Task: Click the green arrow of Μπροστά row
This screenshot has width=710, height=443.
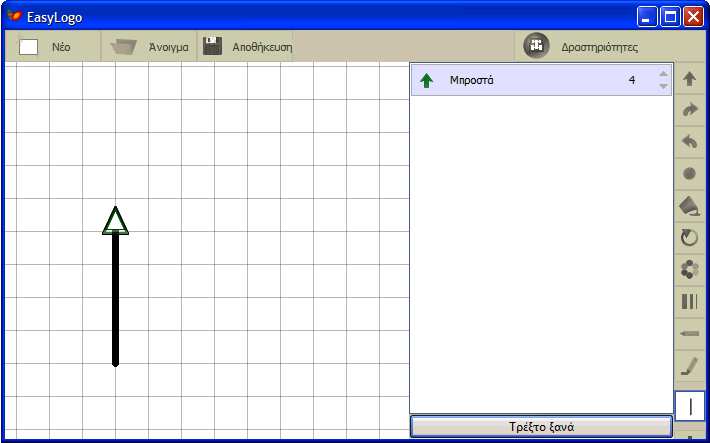Action: [x=426, y=81]
